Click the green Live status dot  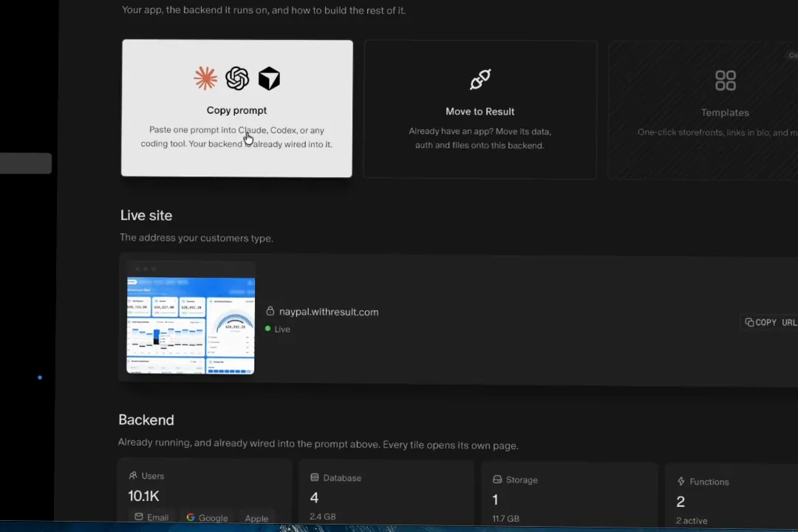267,329
